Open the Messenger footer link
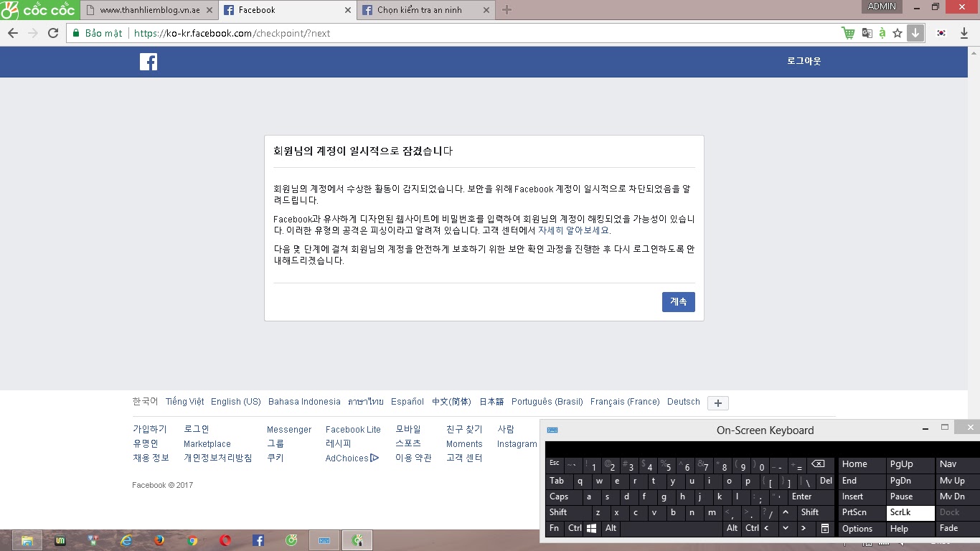 tap(289, 430)
